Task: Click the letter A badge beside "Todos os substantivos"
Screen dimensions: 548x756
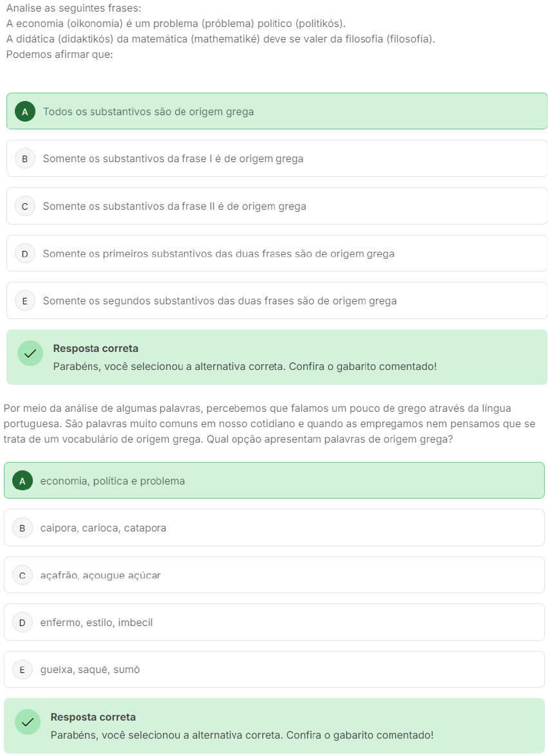Action: click(x=25, y=111)
